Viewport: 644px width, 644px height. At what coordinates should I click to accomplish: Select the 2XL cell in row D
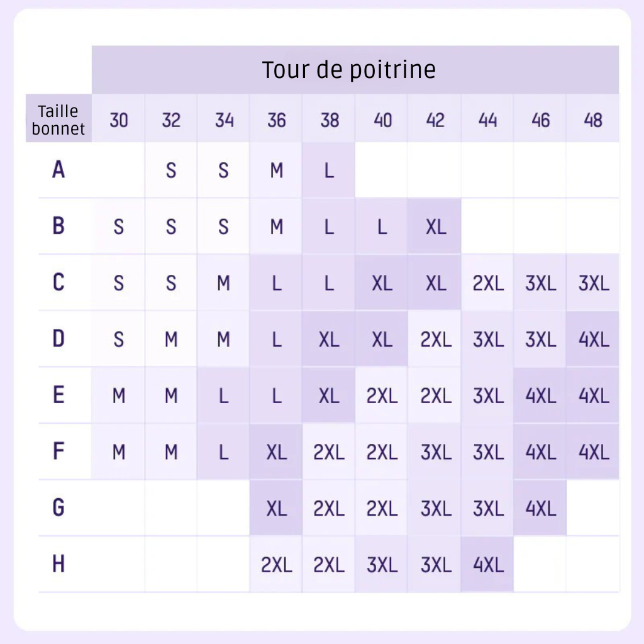435,340
